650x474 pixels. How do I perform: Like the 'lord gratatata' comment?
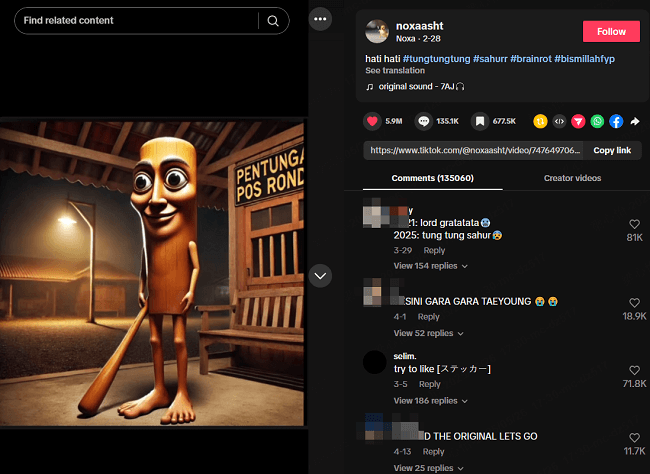pos(634,224)
